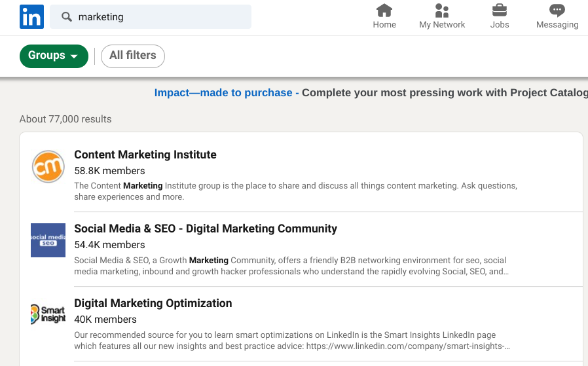
Task: Click the Social Media & SEO group description
Action: pyautogui.click(x=291, y=266)
